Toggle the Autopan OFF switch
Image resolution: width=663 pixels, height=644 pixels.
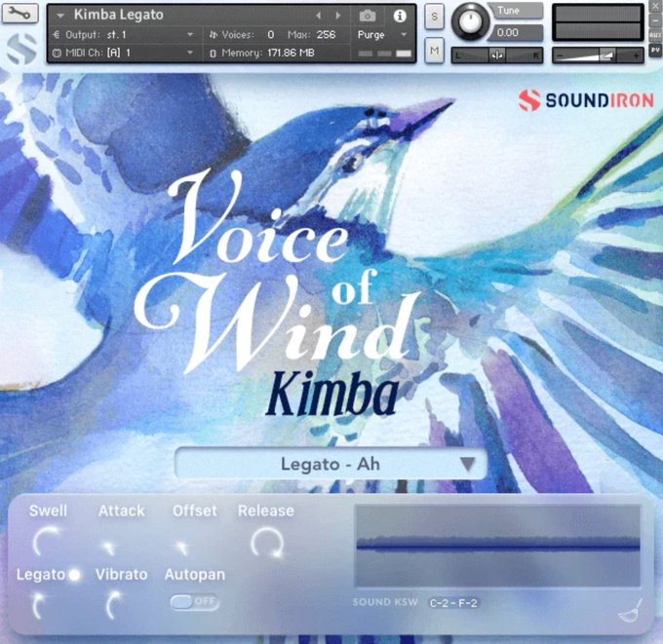tap(194, 602)
